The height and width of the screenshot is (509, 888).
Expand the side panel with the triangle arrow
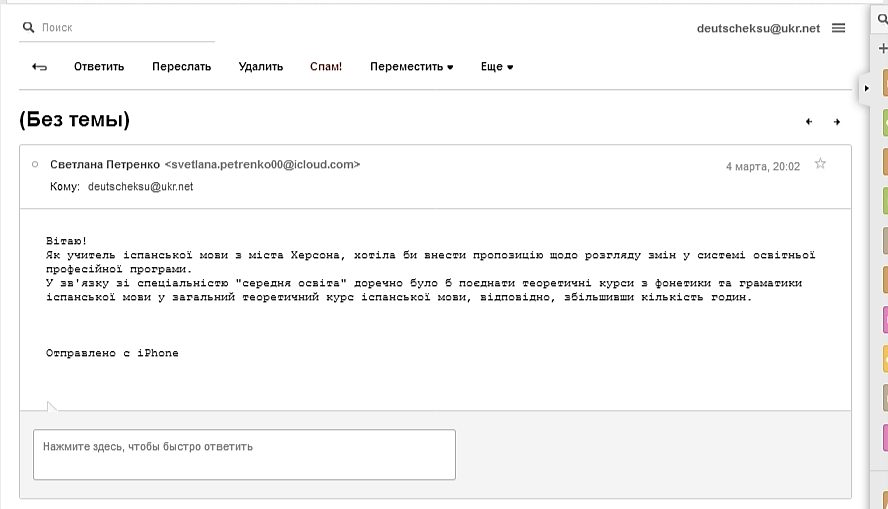(x=866, y=88)
